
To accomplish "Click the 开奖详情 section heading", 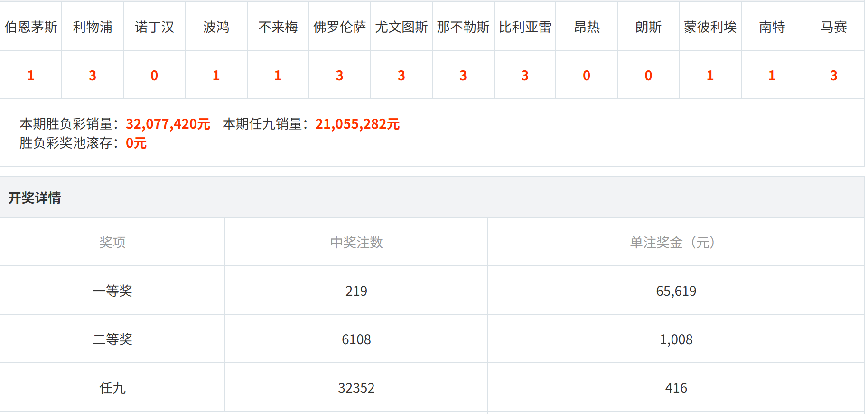I will [x=35, y=198].
